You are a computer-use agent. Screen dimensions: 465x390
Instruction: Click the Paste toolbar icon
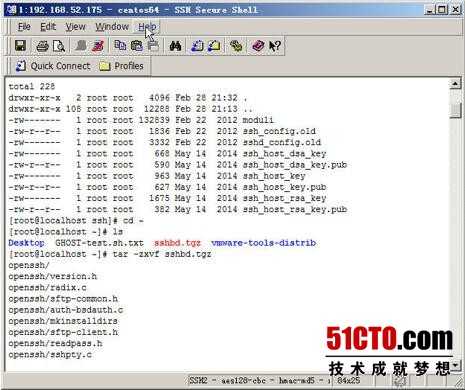[x=137, y=46]
